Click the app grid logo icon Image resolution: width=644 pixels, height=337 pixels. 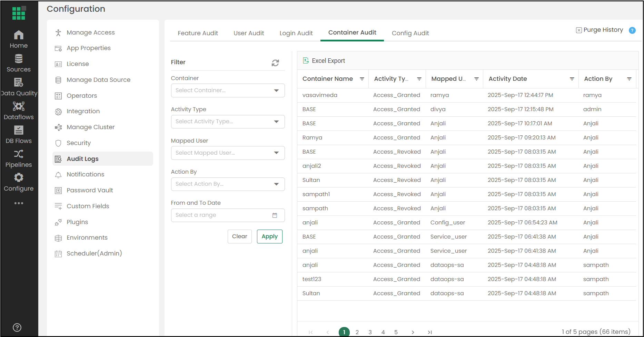pos(19,13)
